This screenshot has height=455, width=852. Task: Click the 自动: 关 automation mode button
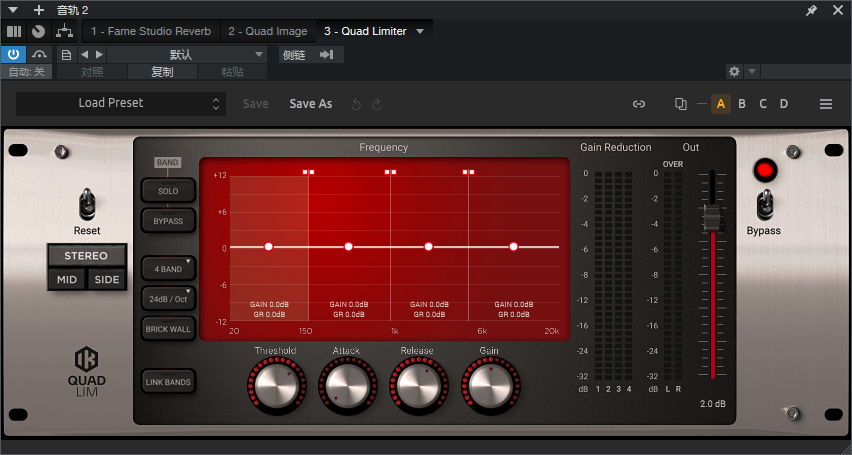coord(27,72)
